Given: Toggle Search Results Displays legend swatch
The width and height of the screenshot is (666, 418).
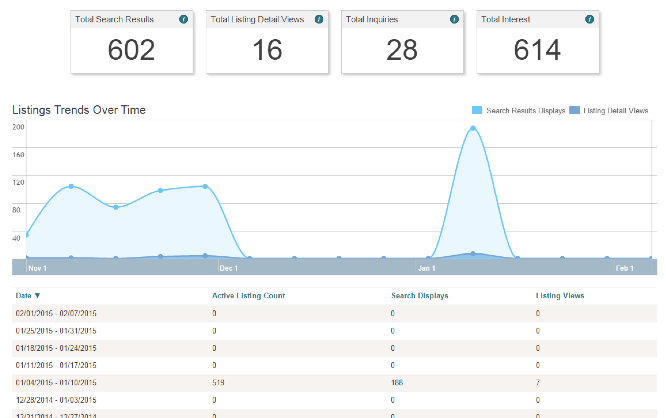Looking at the screenshot, I should click(x=477, y=110).
